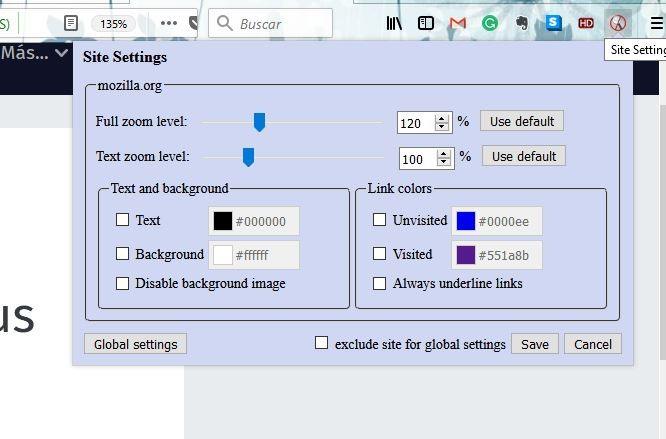The image size is (666, 439).
Task: Pick the Unvisited link blue color swatch
Action: pyautogui.click(x=465, y=221)
